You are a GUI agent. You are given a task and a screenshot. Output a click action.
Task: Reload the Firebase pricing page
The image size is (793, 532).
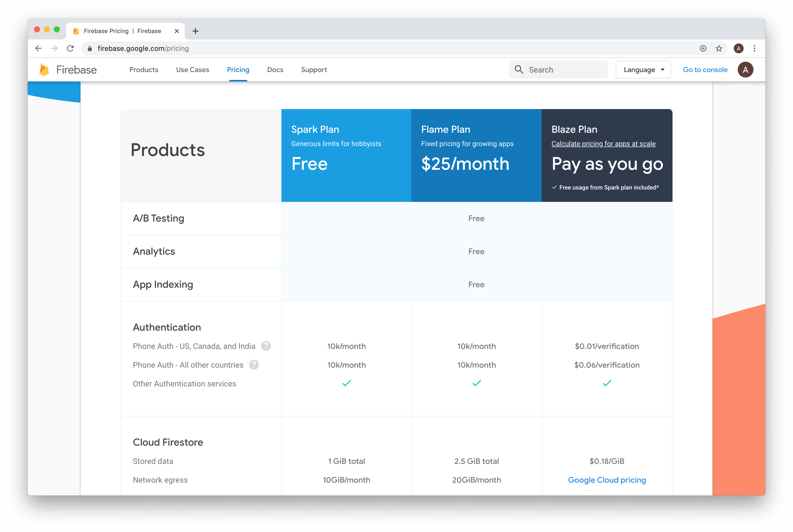coord(70,49)
